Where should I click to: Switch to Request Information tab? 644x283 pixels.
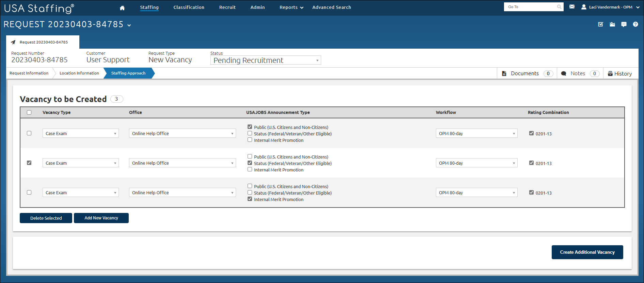pos(29,73)
